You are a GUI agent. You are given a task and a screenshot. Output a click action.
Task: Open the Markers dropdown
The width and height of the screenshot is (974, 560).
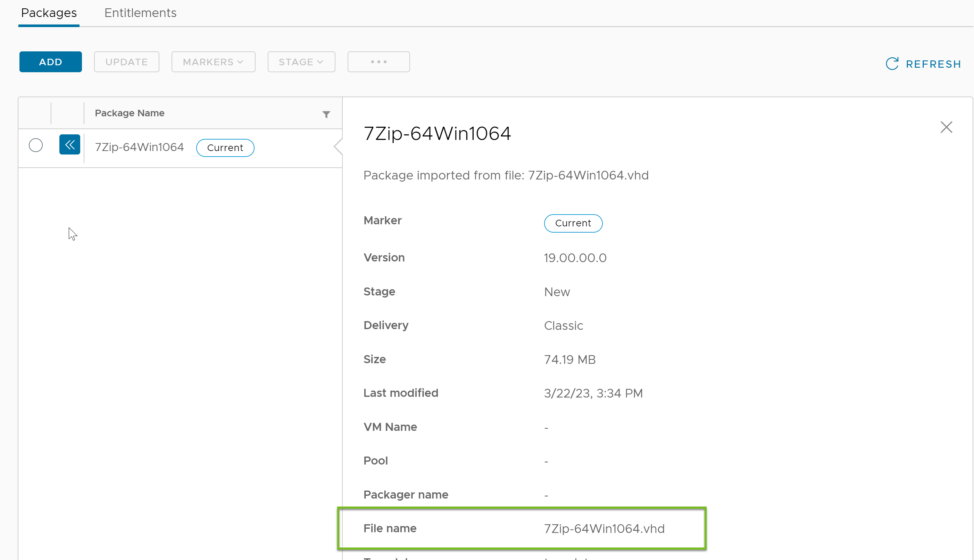213,62
